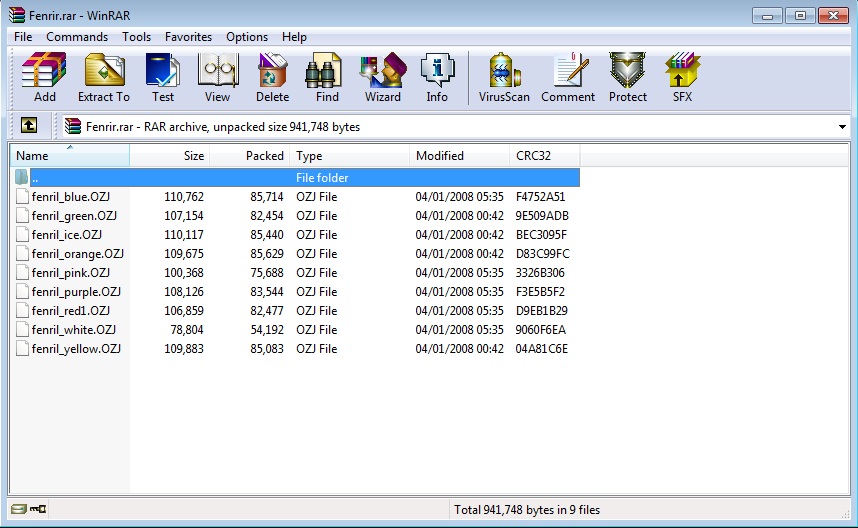Click the drive icon in status bar
This screenshot has height=528, width=858.
pos(19,509)
